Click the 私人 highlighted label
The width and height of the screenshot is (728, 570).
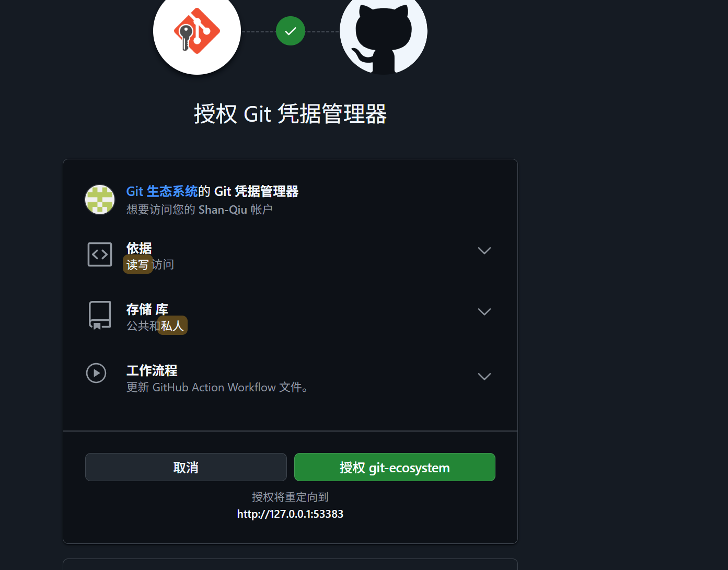[172, 326]
